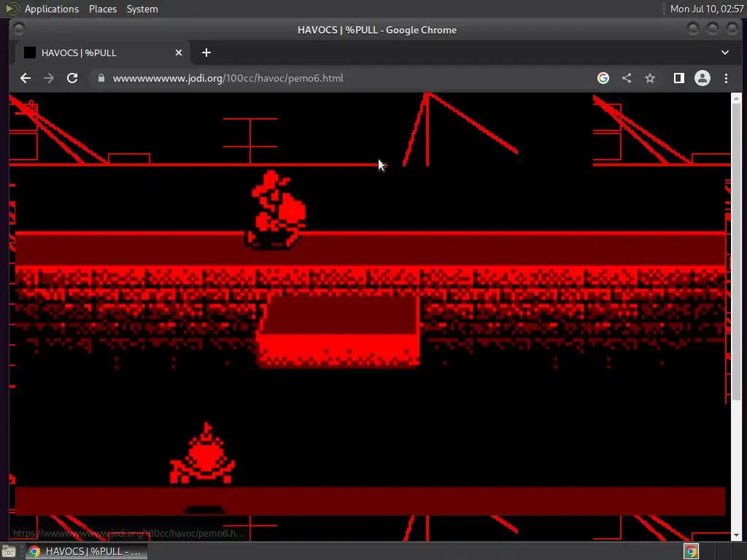
Task: Click the window menu button in title bar
Action: pyautogui.click(x=18, y=29)
